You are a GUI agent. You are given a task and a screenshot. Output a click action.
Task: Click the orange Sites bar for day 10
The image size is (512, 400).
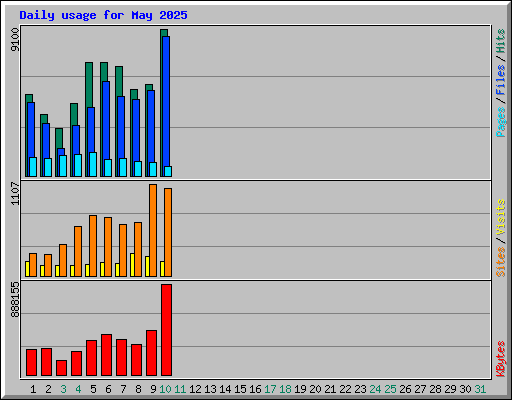[x=168, y=232]
